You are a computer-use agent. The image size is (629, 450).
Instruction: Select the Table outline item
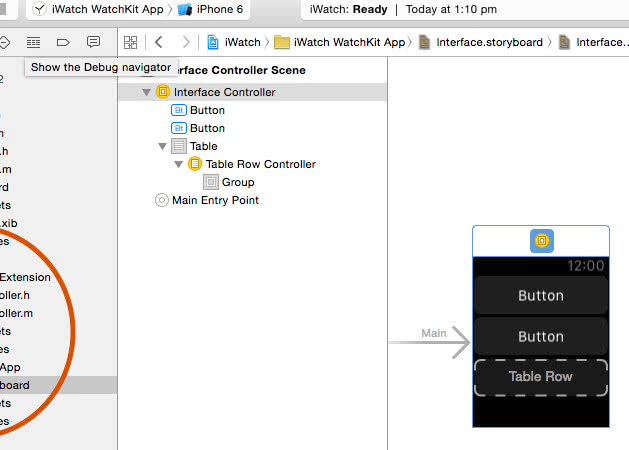[x=195, y=146]
